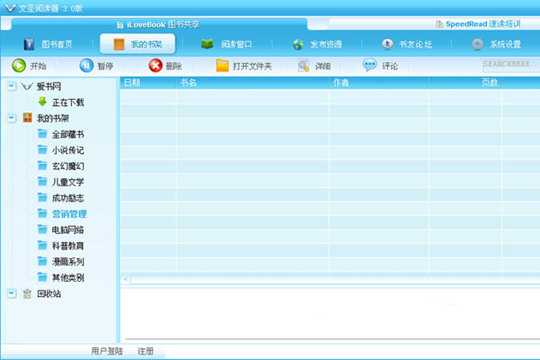Open folder via 打开文件夹 icon

222,65
